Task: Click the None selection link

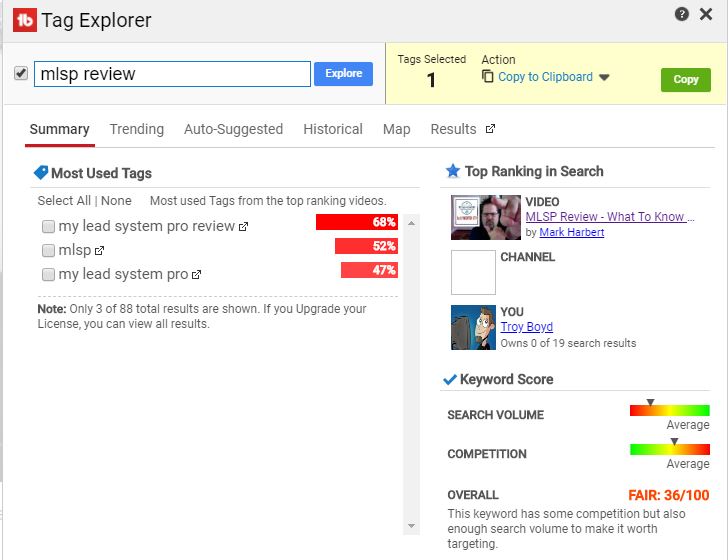Action: [x=116, y=201]
